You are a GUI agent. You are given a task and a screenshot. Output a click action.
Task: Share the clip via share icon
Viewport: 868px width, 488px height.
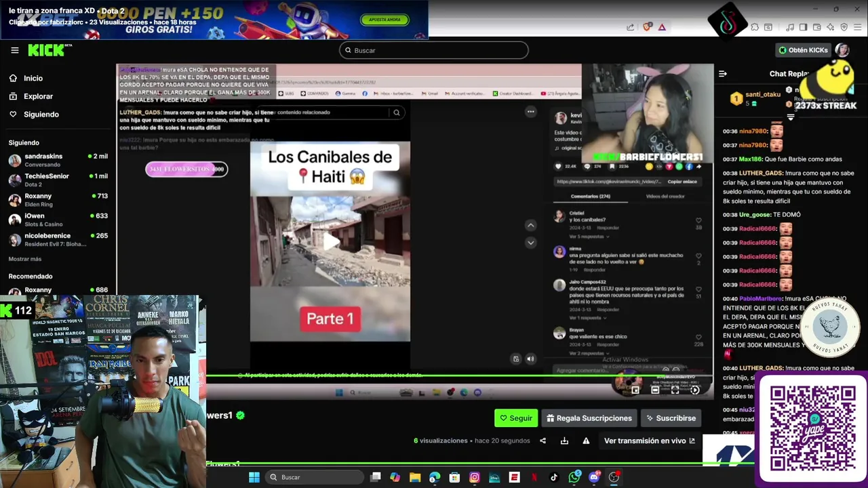[542, 441]
